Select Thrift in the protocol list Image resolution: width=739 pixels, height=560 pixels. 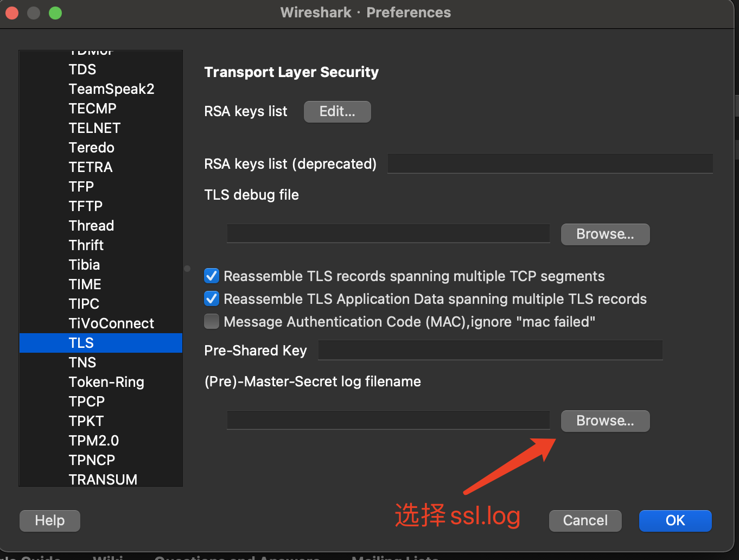click(x=86, y=245)
